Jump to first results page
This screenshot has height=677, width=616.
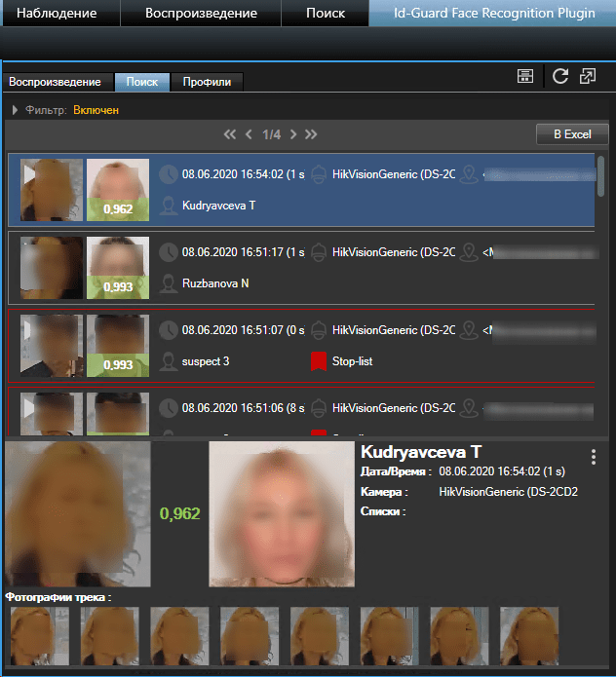(230, 134)
